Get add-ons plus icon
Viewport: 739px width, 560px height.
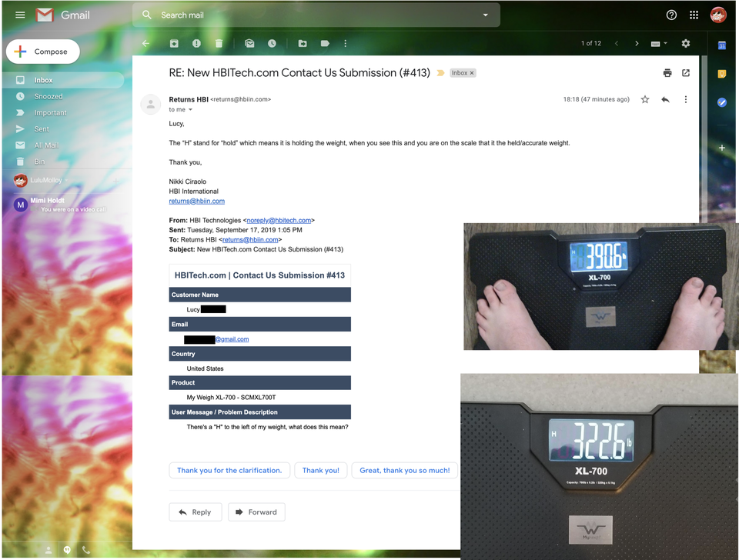point(721,148)
